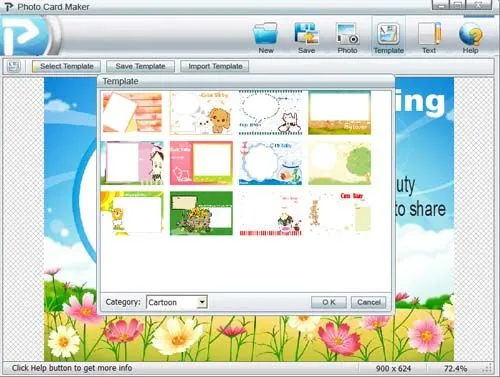Viewport: 500px width, 377px height.
Task: Select the teal frame grass template
Action: click(x=339, y=113)
